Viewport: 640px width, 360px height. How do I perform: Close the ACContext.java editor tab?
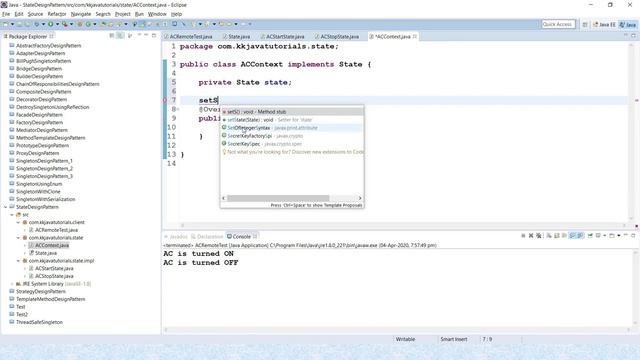point(415,36)
